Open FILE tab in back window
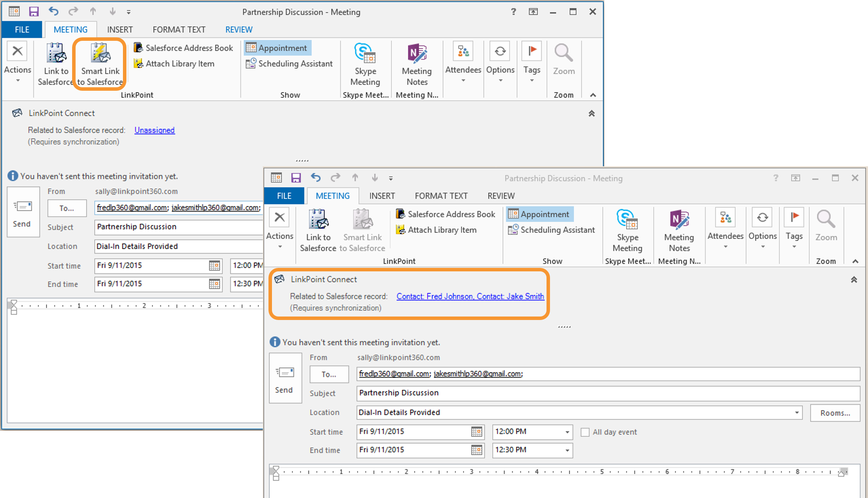 coord(22,30)
